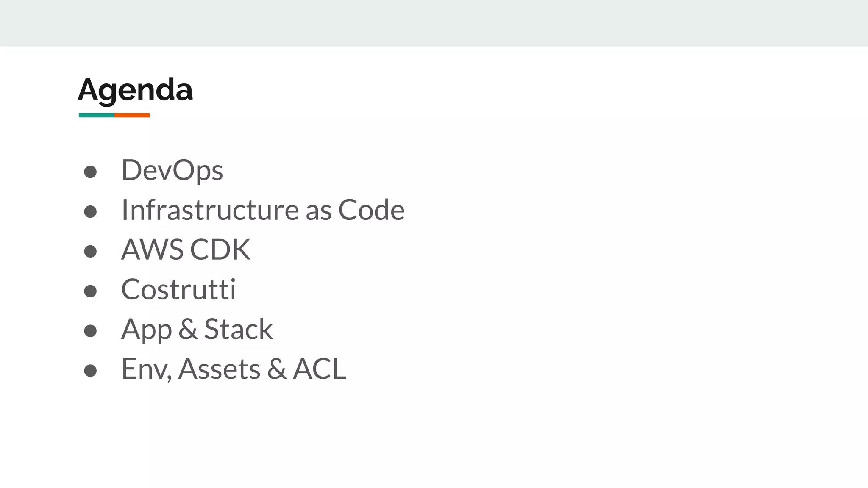Click the word Code in the second bullet

tap(371, 210)
